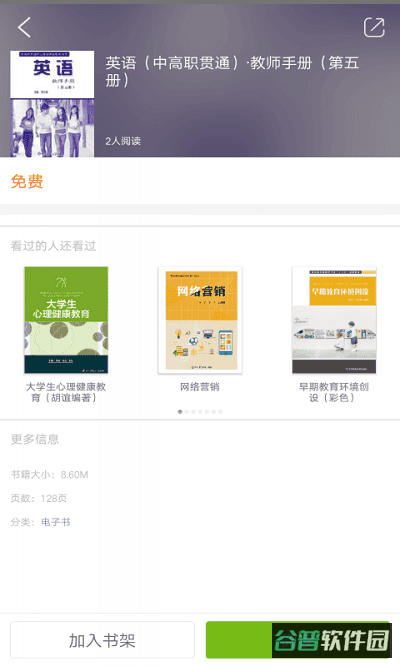Image resolution: width=400 pixels, height=666 pixels.
Task: Open the 网络营销 book cover
Action: pos(200,320)
